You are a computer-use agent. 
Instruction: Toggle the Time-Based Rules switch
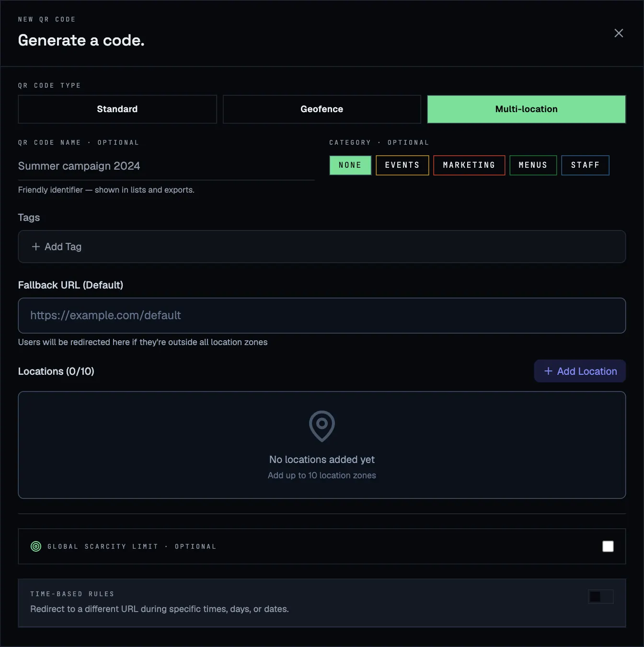click(x=601, y=597)
